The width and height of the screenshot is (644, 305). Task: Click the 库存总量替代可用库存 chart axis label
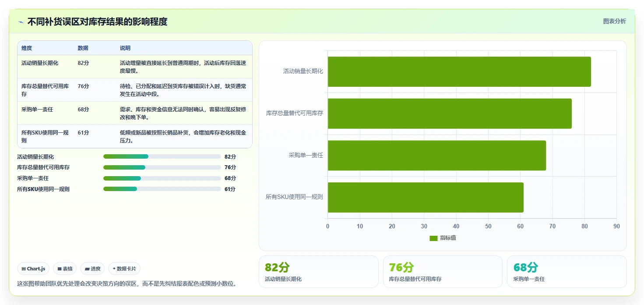(x=295, y=113)
